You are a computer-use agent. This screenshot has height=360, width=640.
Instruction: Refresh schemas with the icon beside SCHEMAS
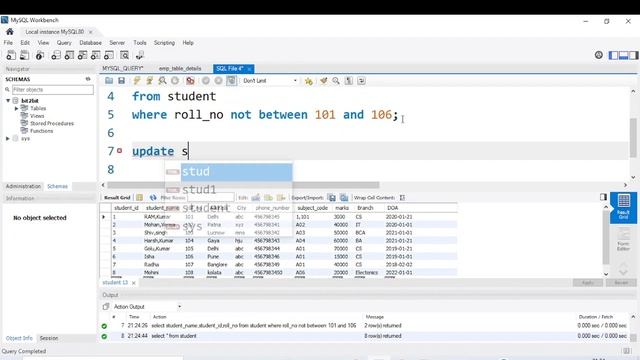point(88,79)
